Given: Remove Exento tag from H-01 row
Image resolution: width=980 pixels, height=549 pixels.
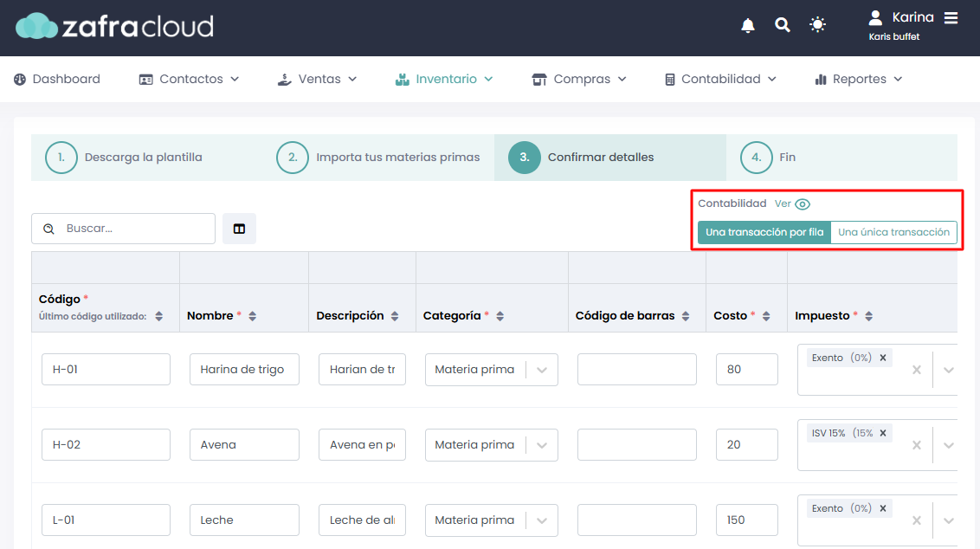Looking at the screenshot, I should (x=883, y=358).
